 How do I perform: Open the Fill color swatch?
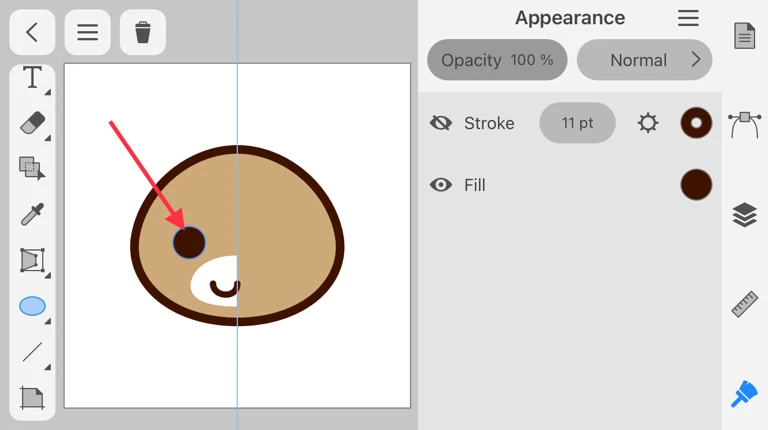pos(696,185)
